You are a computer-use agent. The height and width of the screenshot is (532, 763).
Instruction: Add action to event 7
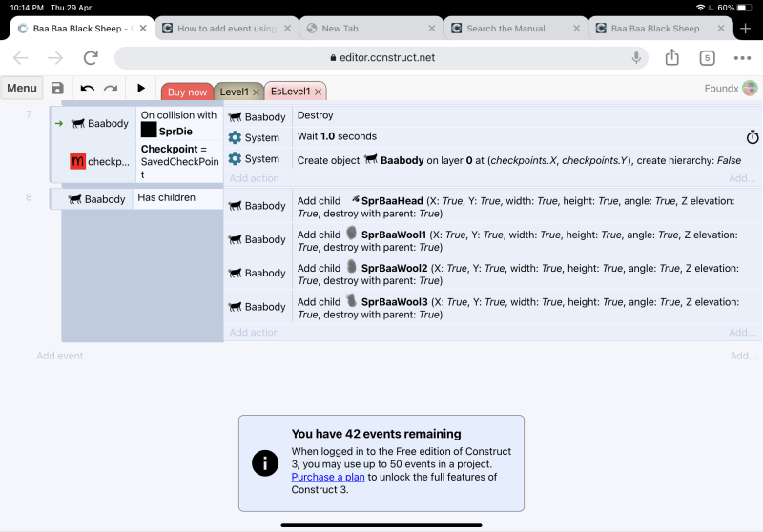tap(254, 178)
